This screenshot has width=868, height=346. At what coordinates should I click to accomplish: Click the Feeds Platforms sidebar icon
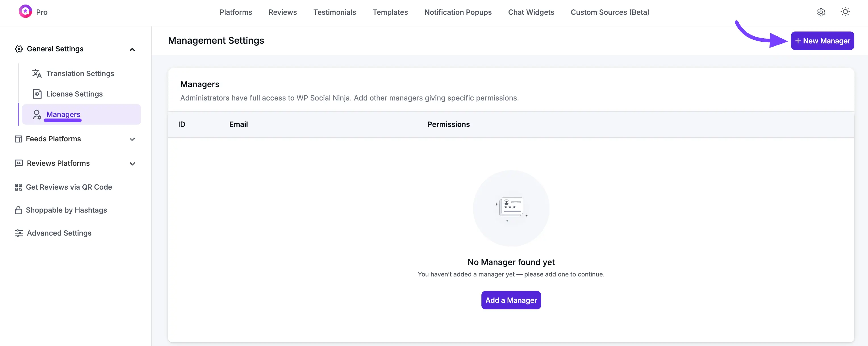[18, 139]
